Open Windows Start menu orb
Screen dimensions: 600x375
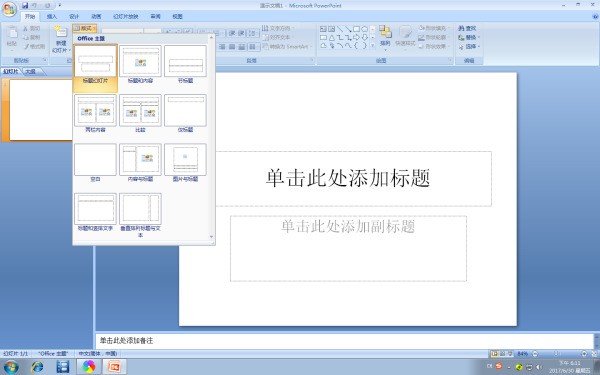tap(10, 367)
